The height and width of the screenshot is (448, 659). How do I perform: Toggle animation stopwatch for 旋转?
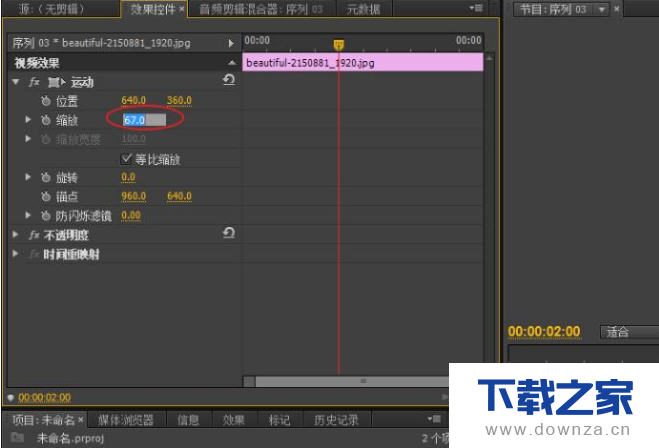(46, 177)
